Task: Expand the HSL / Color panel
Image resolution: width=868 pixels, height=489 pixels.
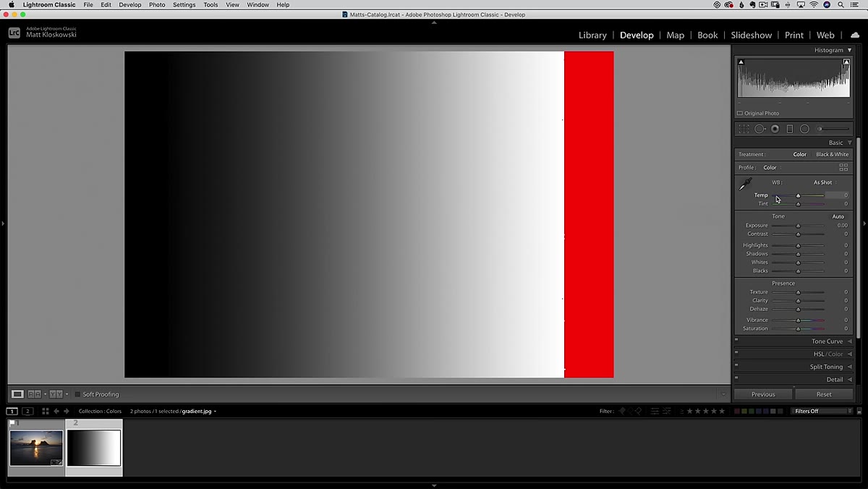Action: 850,354
